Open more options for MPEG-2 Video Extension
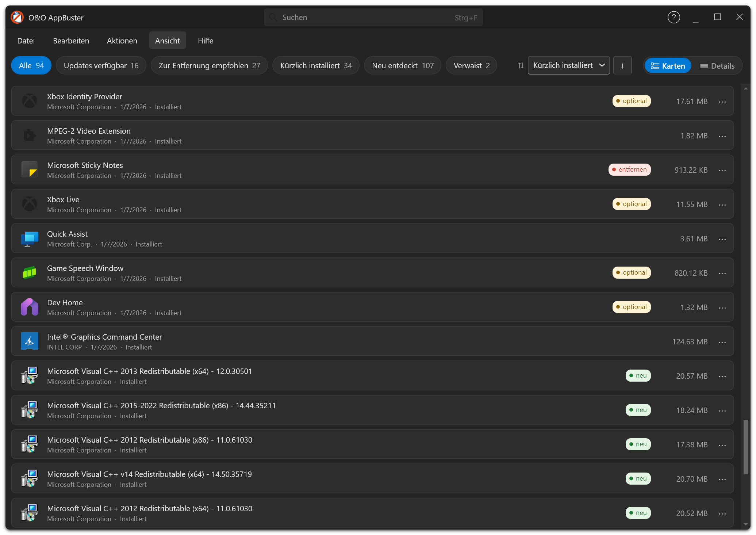The image size is (756, 535). [722, 136]
